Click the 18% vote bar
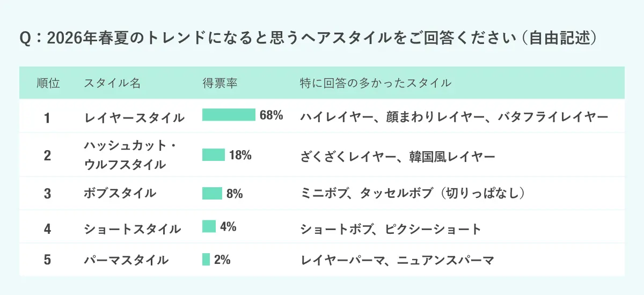This screenshot has height=295, width=644. 214,155
